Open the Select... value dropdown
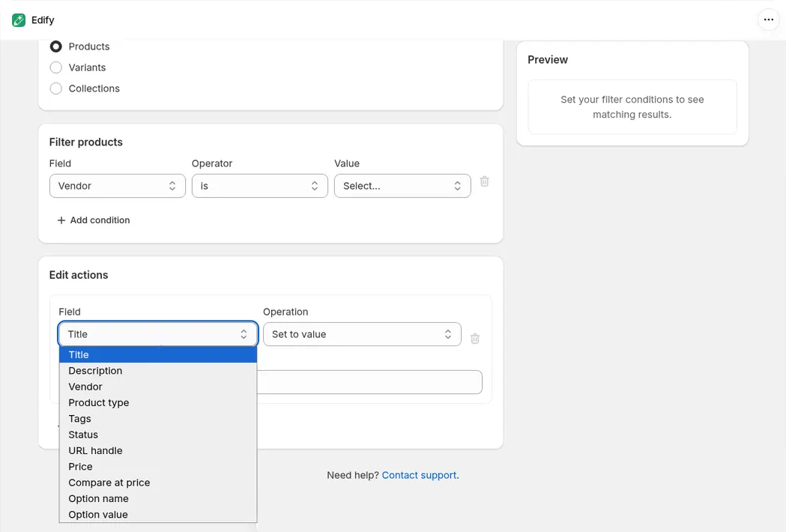 (402, 186)
